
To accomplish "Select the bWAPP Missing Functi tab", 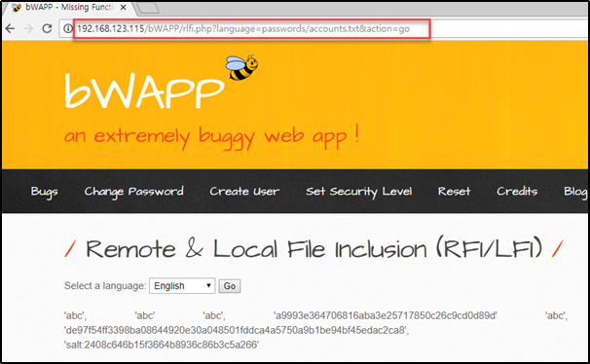I will click(x=68, y=8).
